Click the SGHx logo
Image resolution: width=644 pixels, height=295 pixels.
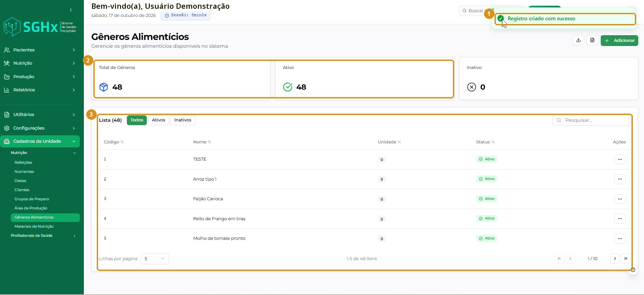[40, 27]
